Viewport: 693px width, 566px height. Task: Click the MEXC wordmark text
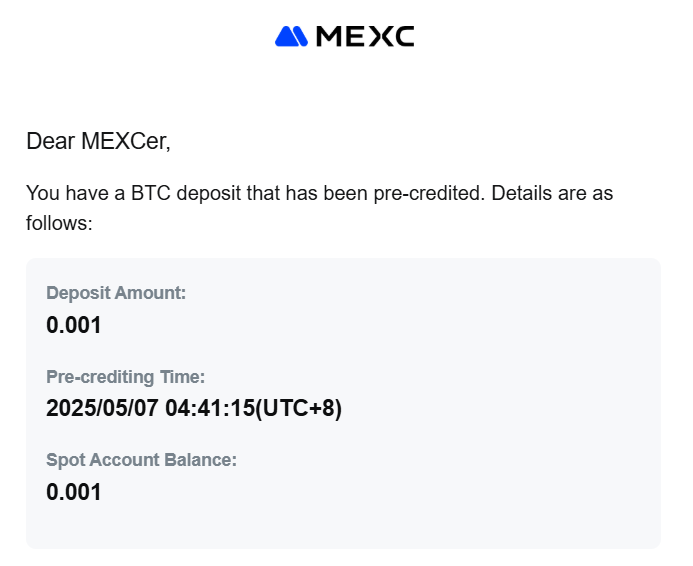click(365, 36)
